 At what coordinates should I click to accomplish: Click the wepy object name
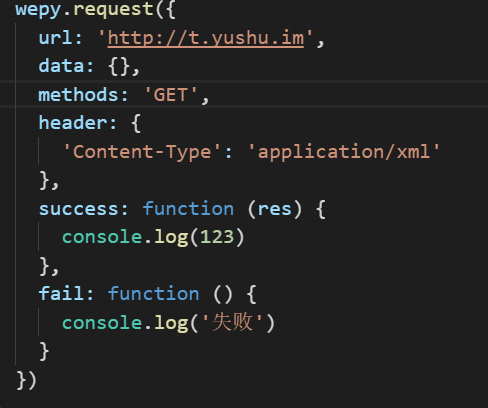(x=38, y=9)
